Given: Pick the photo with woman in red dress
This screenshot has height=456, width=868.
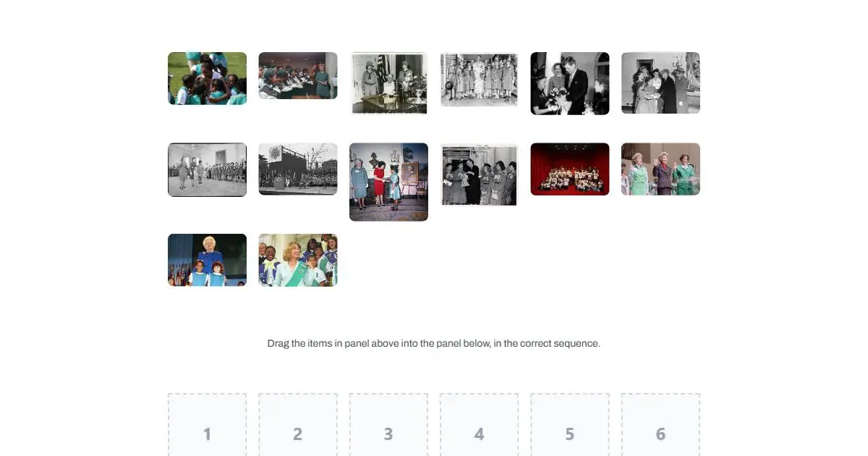Looking at the screenshot, I should (x=388, y=182).
